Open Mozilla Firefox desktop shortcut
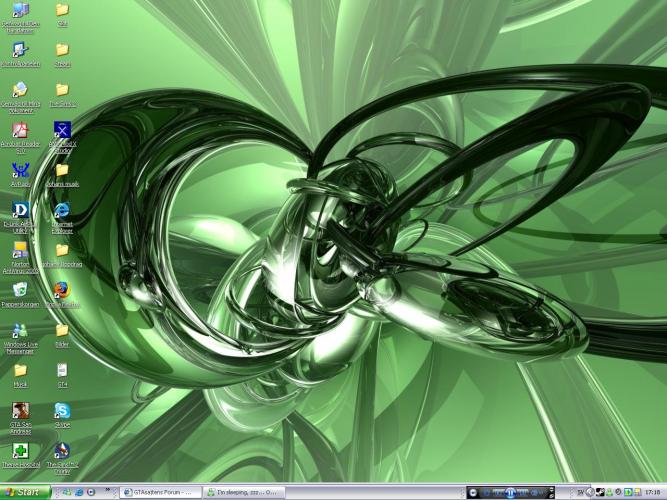Image resolution: width=667 pixels, height=500 pixels. pos(62,291)
